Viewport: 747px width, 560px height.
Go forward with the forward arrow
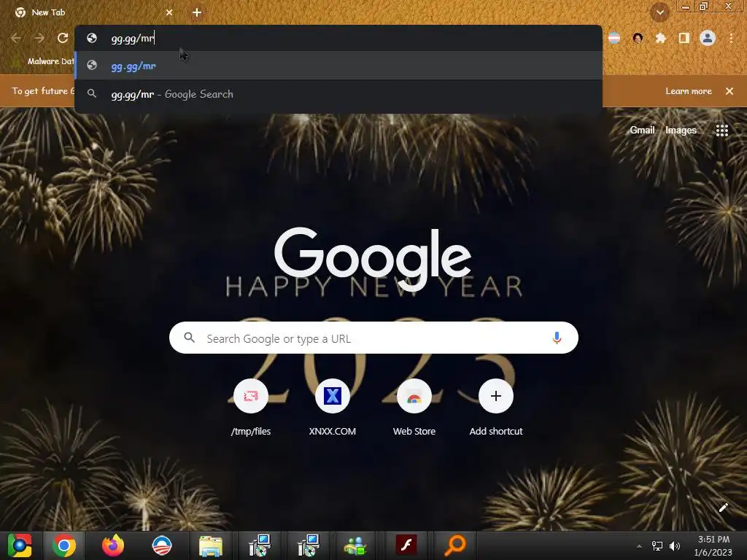(39, 38)
